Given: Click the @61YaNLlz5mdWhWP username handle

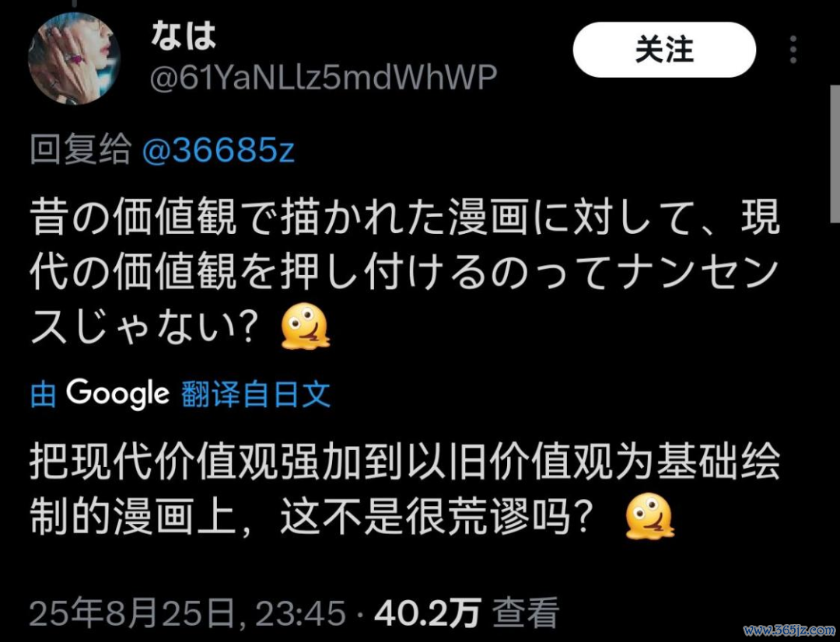Looking at the screenshot, I should click(x=323, y=78).
